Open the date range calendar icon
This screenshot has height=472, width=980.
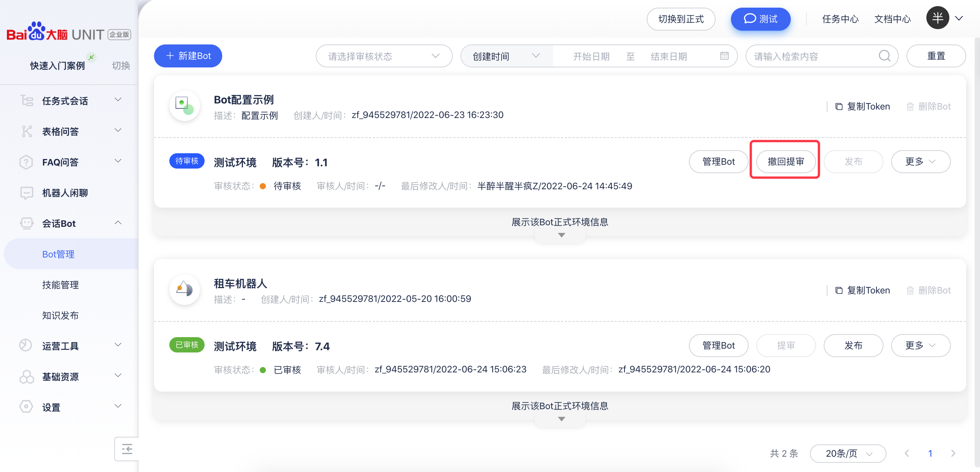724,56
